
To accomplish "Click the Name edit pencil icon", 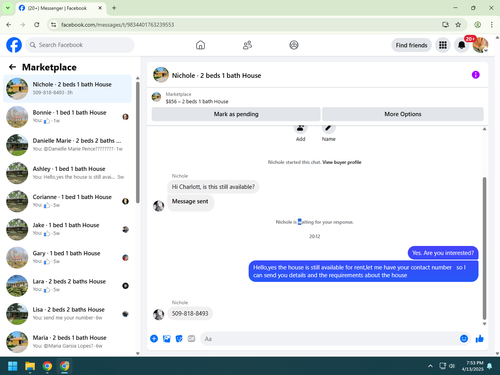I will pyautogui.click(x=328, y=128).
